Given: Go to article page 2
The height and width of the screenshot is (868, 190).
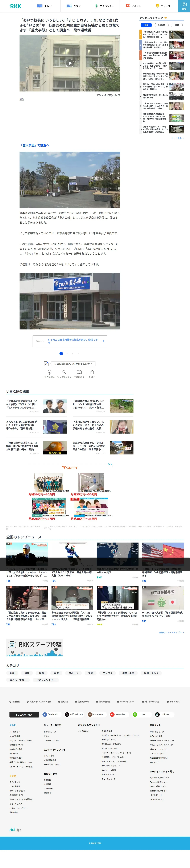Looking at the screenshot, I should pyautogui.click(x=67, y=353).
